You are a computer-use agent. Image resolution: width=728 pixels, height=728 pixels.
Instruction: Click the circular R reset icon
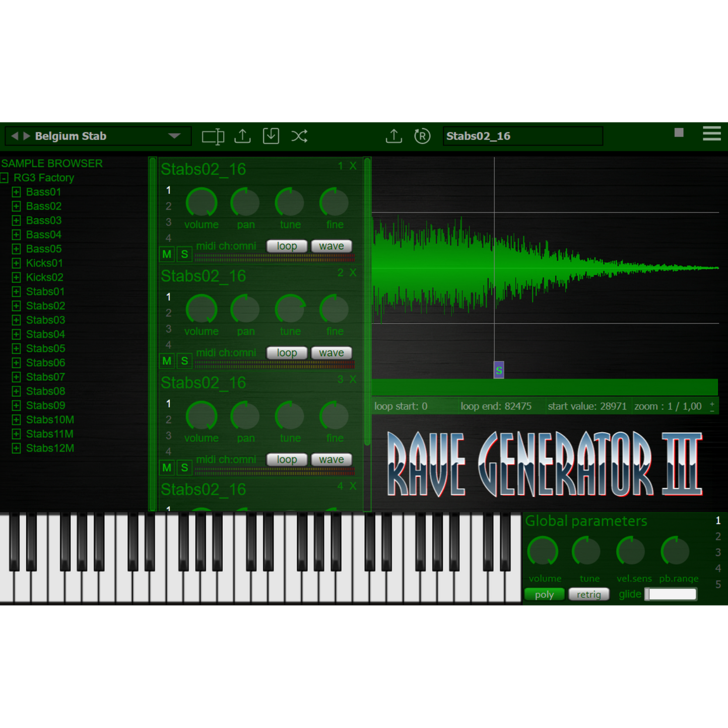coord(422,136)
